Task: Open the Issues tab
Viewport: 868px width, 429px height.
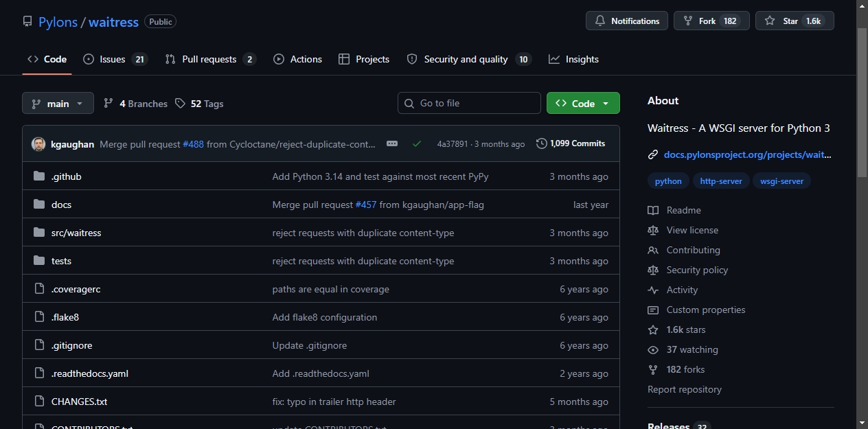Action: click(115, 59)
